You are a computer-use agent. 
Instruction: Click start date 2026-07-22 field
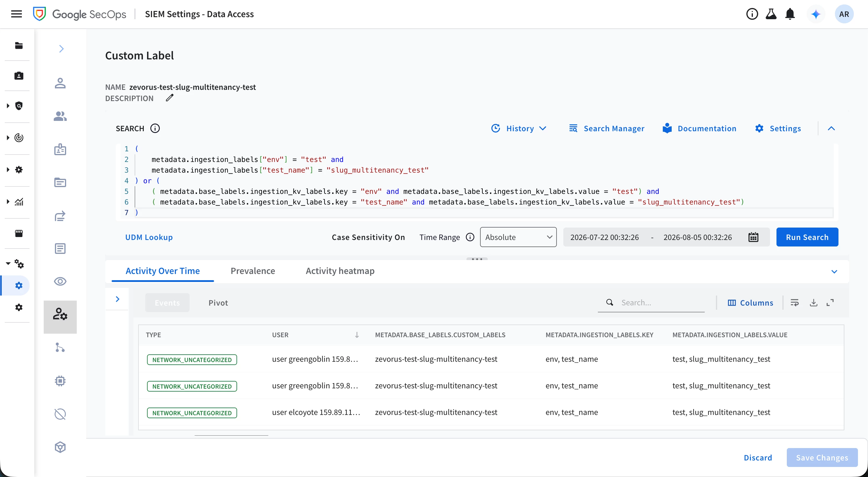pos(605,237)
